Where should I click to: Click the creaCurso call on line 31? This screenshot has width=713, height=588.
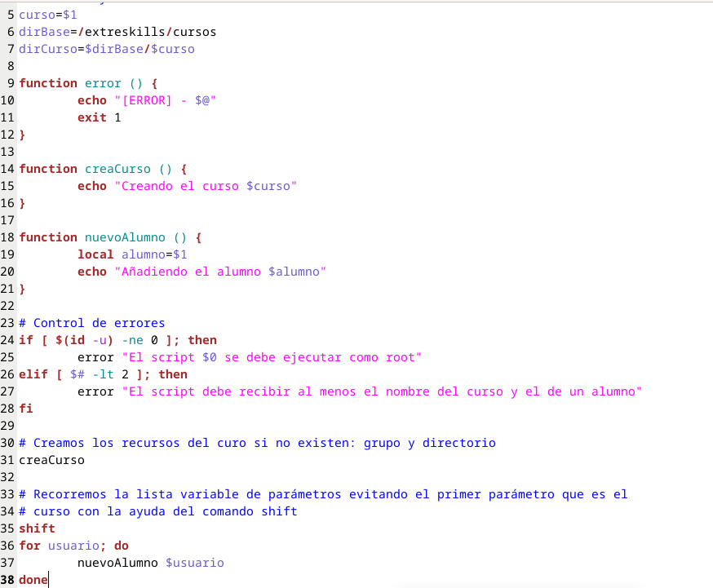point(51,460)
